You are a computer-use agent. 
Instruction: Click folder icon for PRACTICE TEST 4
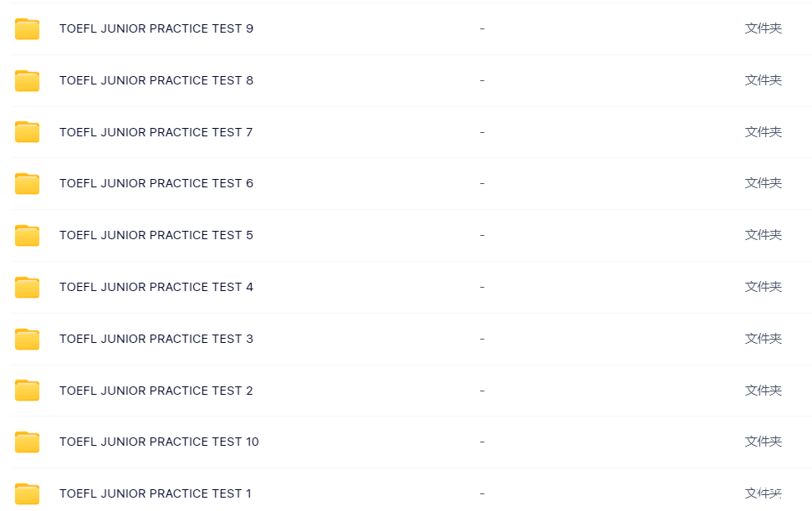[27, 288]
